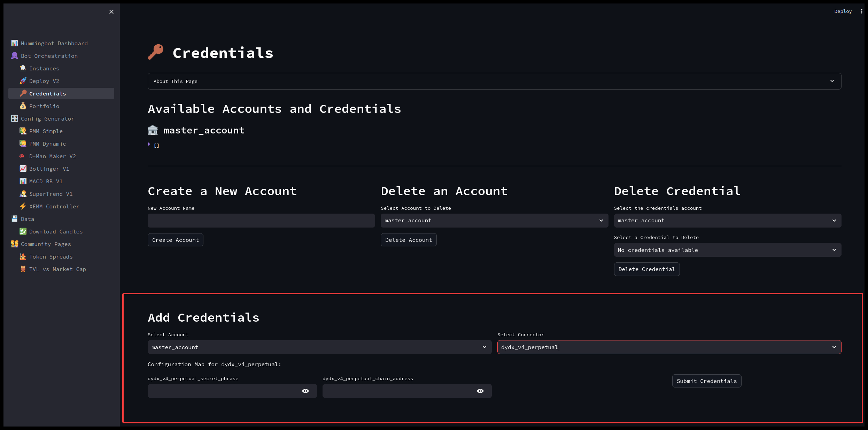This screenshot has width=868, height=430.
Task: Open the Select Account to Delete dropdown
Action: [x=494, y=221]
